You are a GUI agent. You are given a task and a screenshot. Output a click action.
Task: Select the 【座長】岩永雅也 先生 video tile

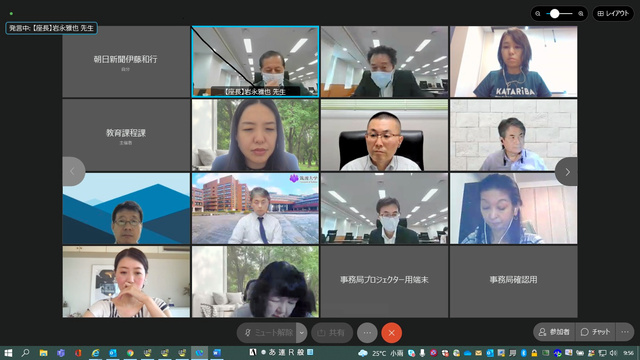pos(255,62)
